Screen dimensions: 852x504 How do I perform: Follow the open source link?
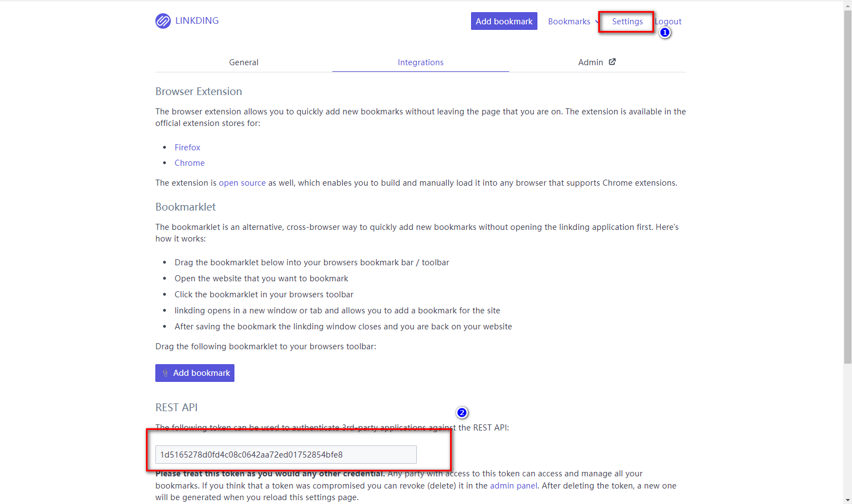[242, 183]
